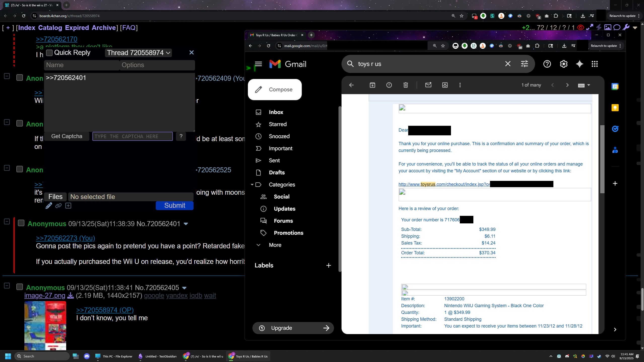Open the Promotions category
This screenshot has height=362, width=644.
[288, 233]
